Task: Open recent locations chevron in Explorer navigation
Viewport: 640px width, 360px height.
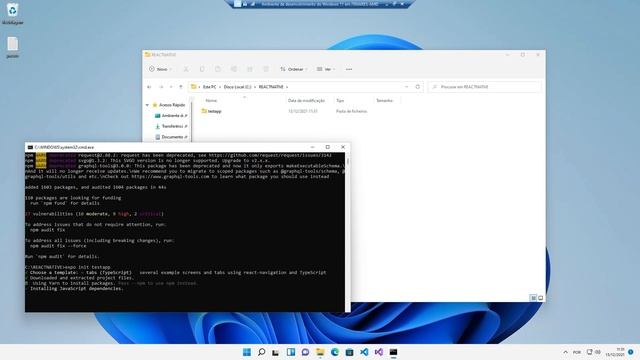Action: coord(171,87)
